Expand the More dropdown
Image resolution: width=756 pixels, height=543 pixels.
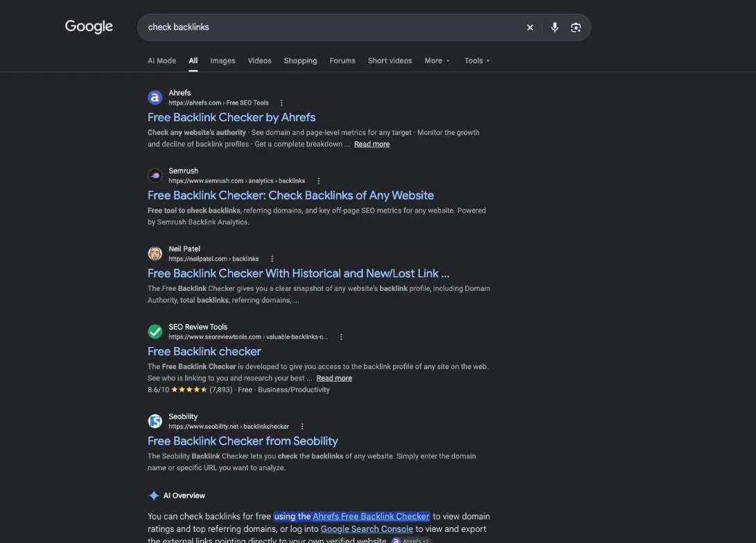coord(437,61)
